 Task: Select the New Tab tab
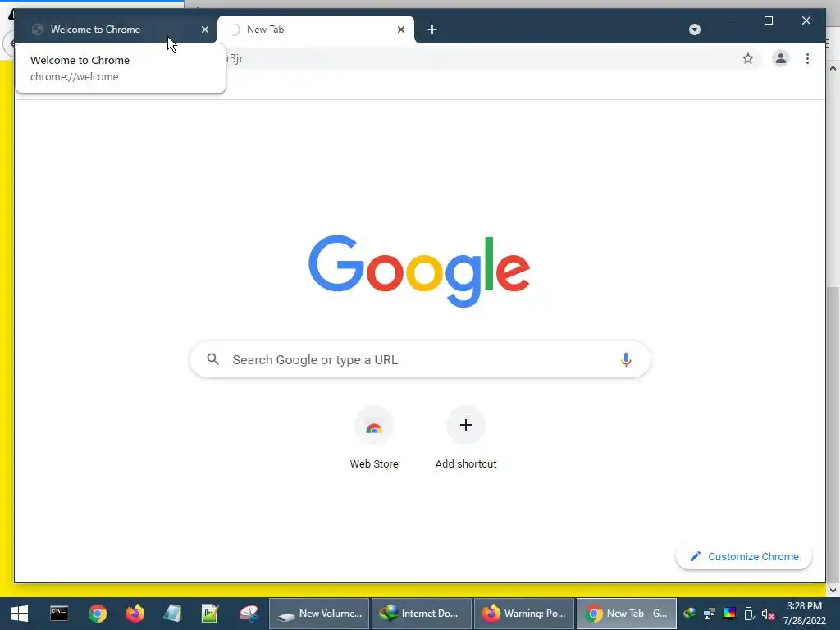click(316, 30)
